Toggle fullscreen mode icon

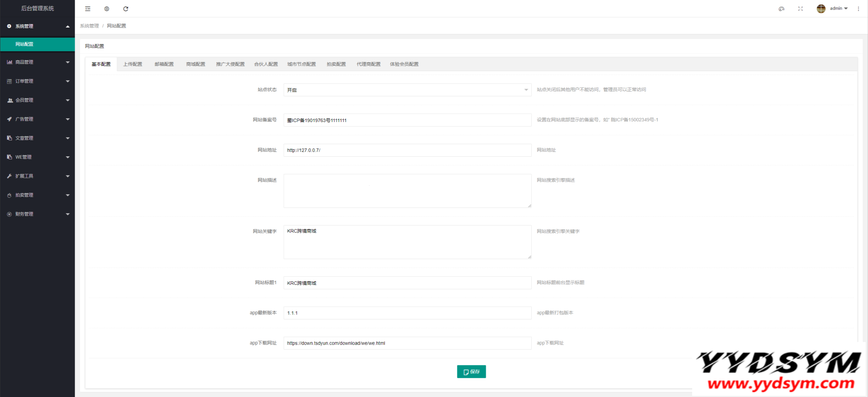pyautogui.click(x=800, y=9)
